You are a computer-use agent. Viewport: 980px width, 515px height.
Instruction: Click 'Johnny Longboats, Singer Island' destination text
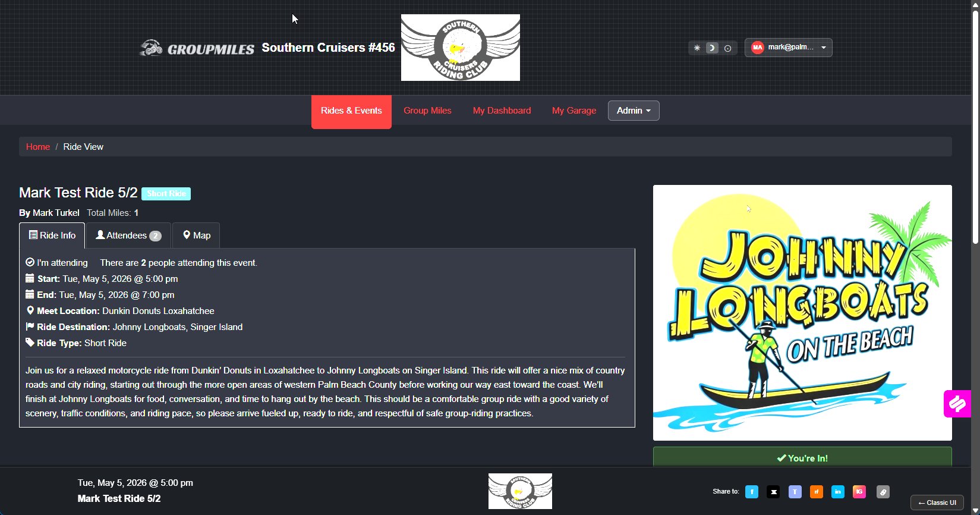pyautogui.click(x=178, y=327)
